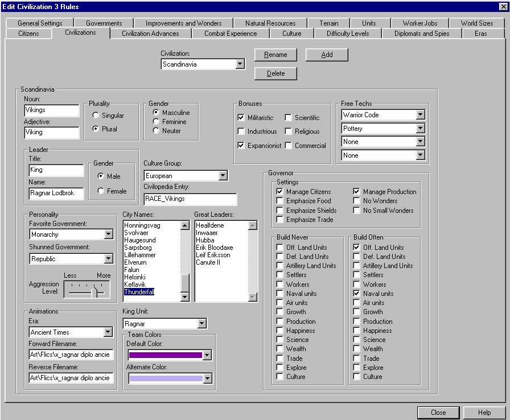Click the Rename button

(x=275, y=55)
